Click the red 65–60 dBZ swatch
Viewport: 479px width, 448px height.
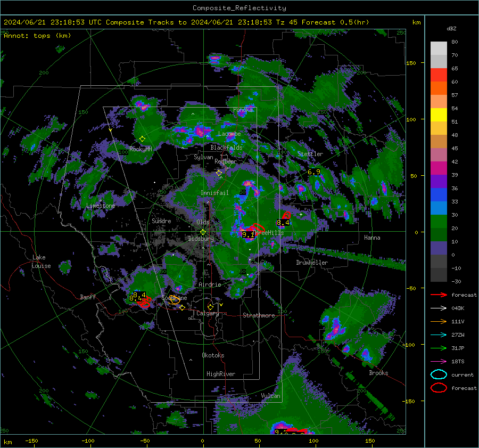click(439, 75)
